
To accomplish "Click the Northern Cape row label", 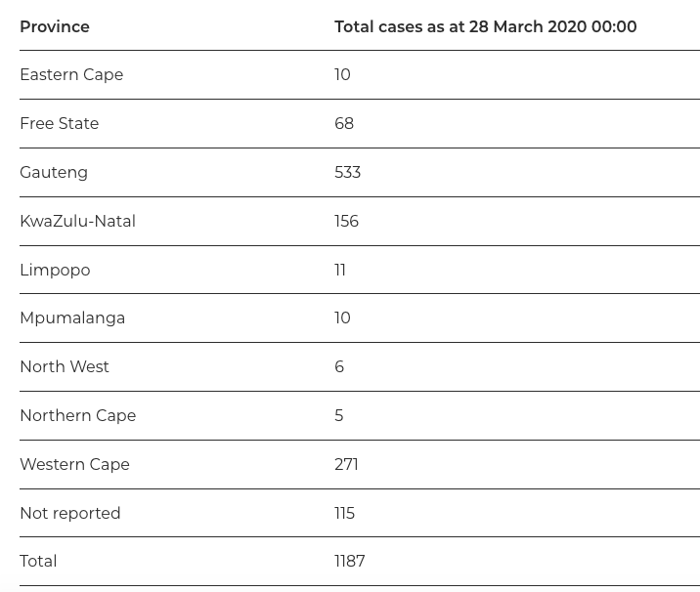I will click(x=77, y=416).
